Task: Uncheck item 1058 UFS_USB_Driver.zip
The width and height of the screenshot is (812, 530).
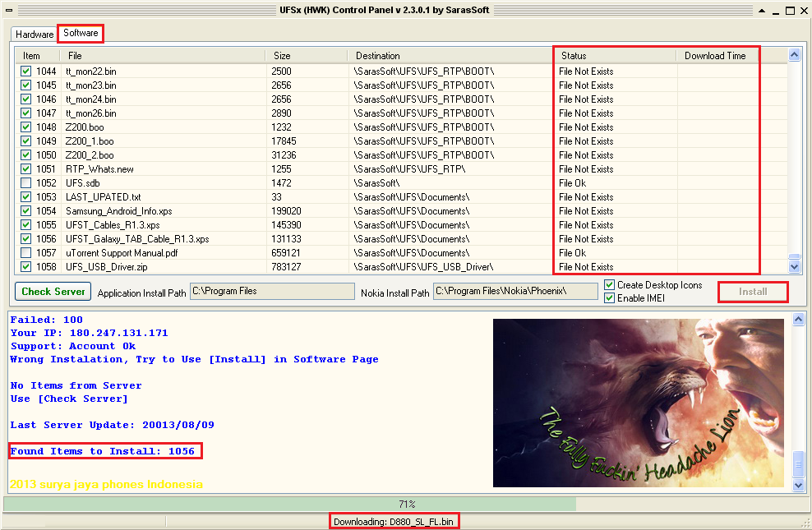Action: click(x=26, y=266)
